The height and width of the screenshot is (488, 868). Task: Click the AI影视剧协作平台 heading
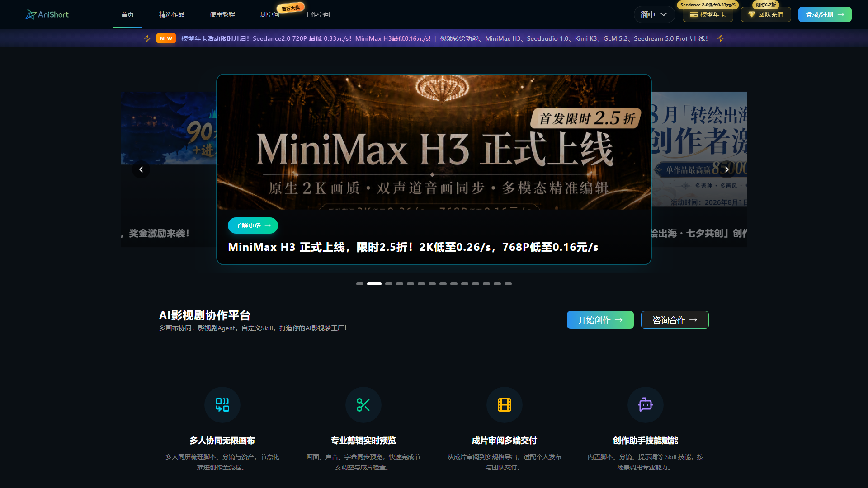205,315
